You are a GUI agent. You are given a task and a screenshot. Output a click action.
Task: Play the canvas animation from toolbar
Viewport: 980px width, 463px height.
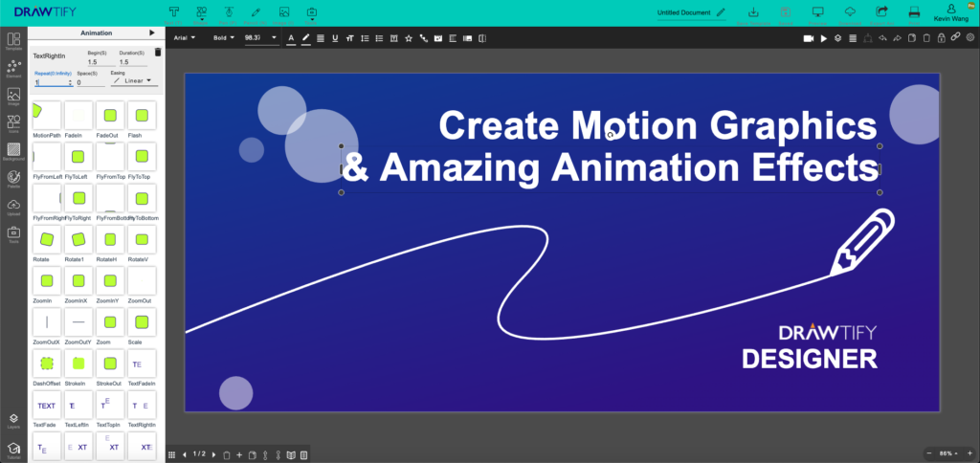click(824, 38)
